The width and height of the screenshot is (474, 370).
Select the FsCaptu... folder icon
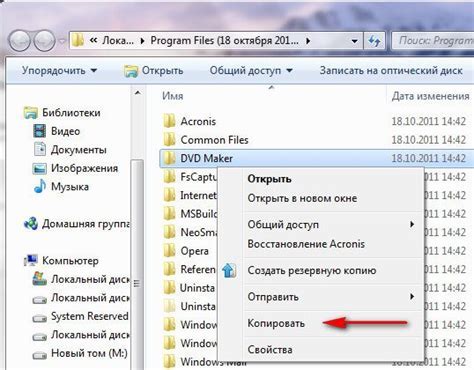coord(169,177)
